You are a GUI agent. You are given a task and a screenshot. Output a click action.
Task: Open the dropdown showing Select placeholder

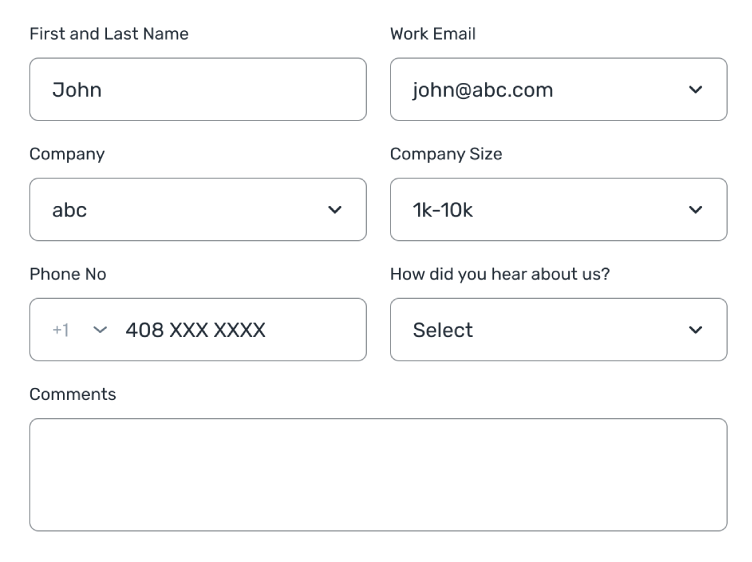pyautogui.click(x=540, y=330)
